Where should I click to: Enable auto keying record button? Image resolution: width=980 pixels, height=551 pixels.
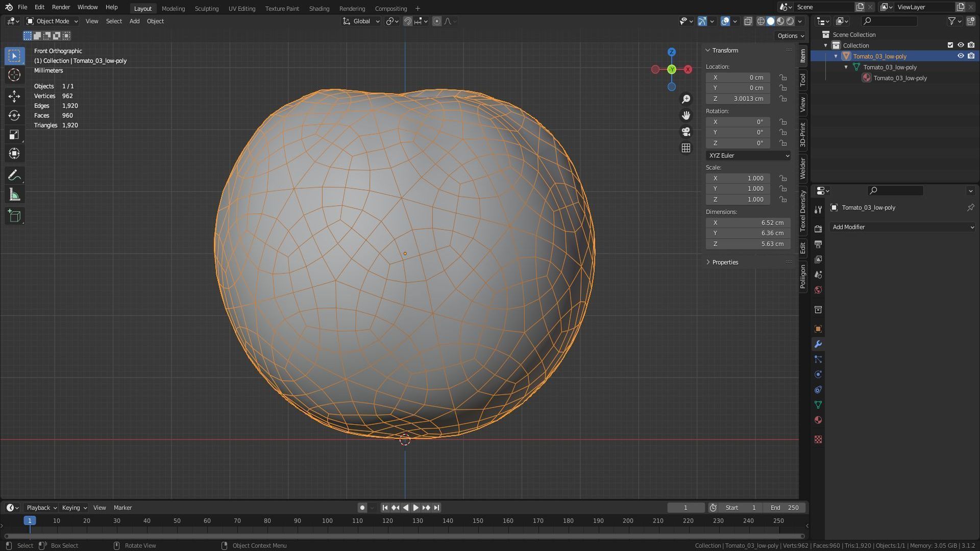click(362, 508)
